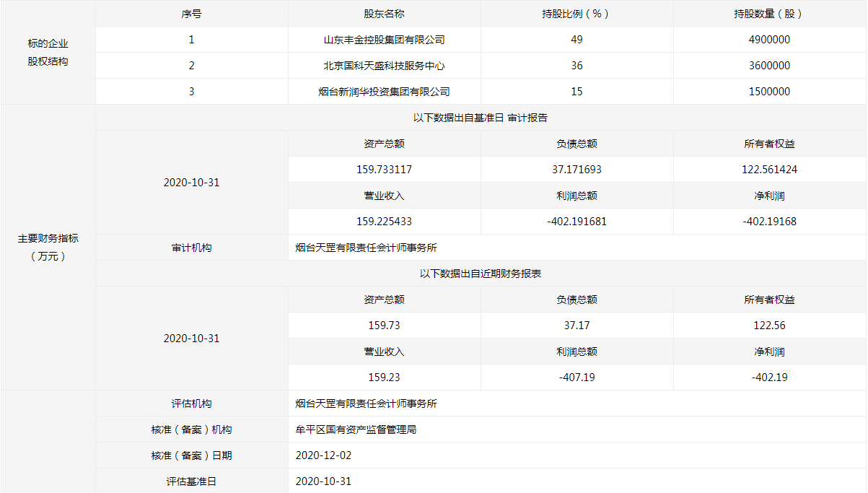This screenshot has width=868, height=493.
Task: Select the value -402.19168
Action: (x=770, y=222)
